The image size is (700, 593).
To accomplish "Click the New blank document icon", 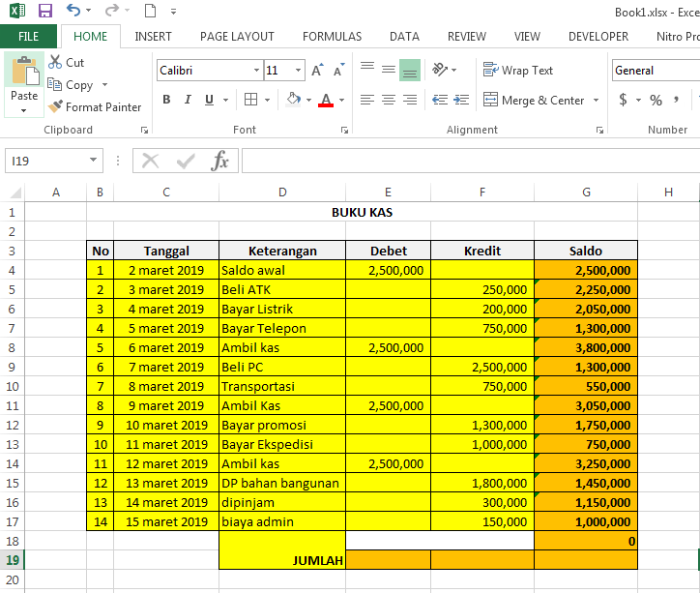I will [151, 11].
